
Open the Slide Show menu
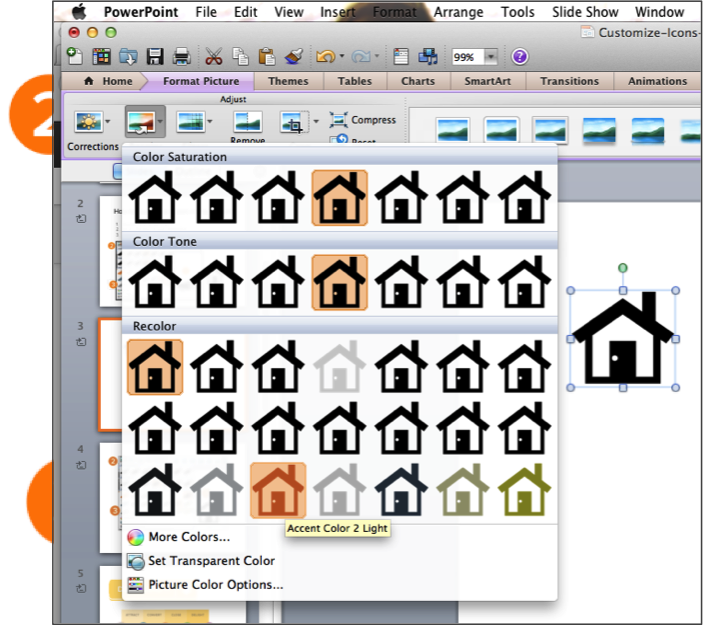[585, 12]
